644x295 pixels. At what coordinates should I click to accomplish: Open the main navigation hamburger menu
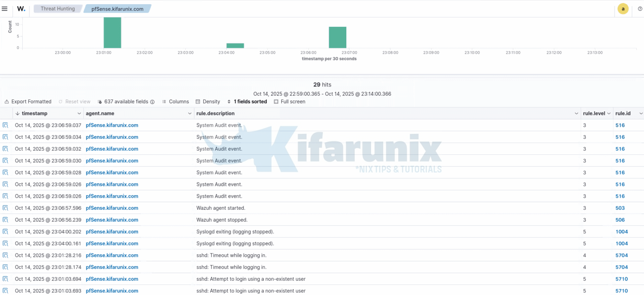pyautogui.click(x=5, y=8)
